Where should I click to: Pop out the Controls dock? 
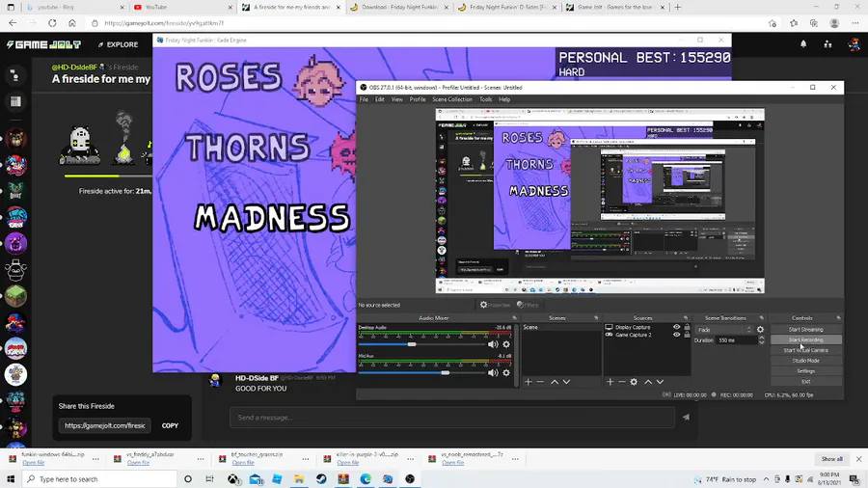[x=838, y=318]
